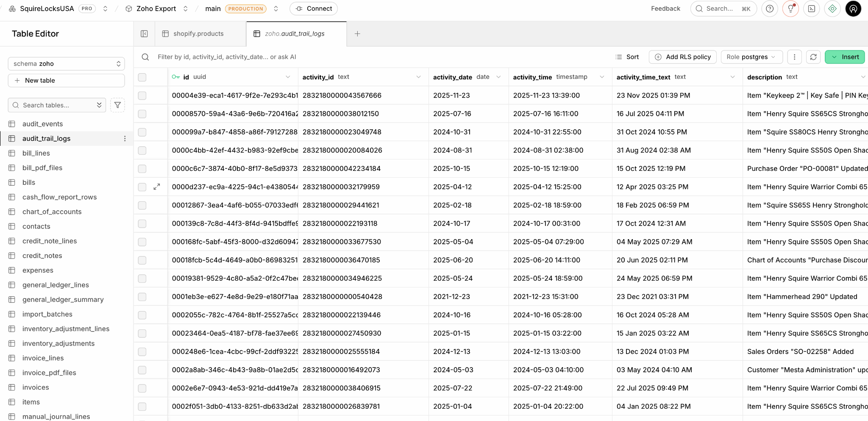
Task: Open the Role postgres dropdown
Action: coord(751,57)
